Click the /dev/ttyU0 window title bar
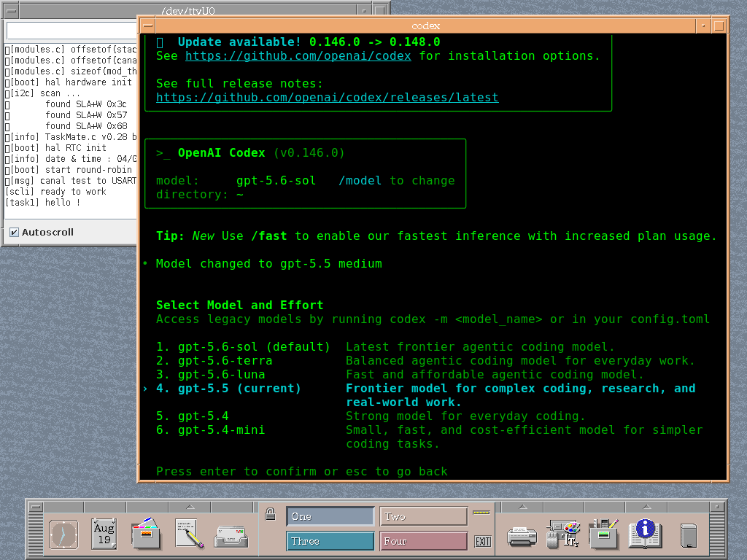Viewport: 747px width, 560px height. point(187,10)
